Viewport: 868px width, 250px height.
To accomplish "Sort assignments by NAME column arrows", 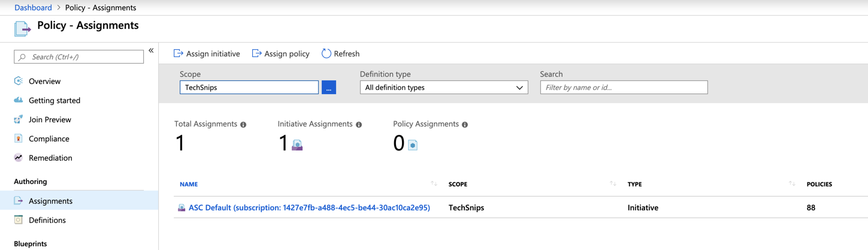I will (x=434, y=183).
